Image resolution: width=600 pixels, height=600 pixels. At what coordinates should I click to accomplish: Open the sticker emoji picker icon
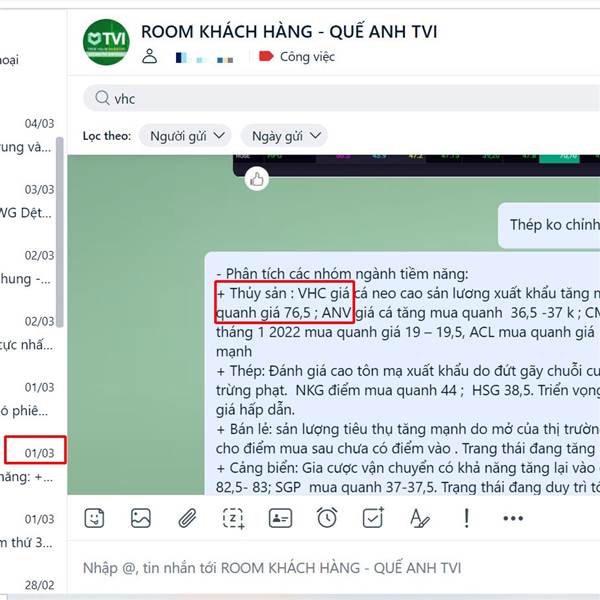click(x=94, y=518)
